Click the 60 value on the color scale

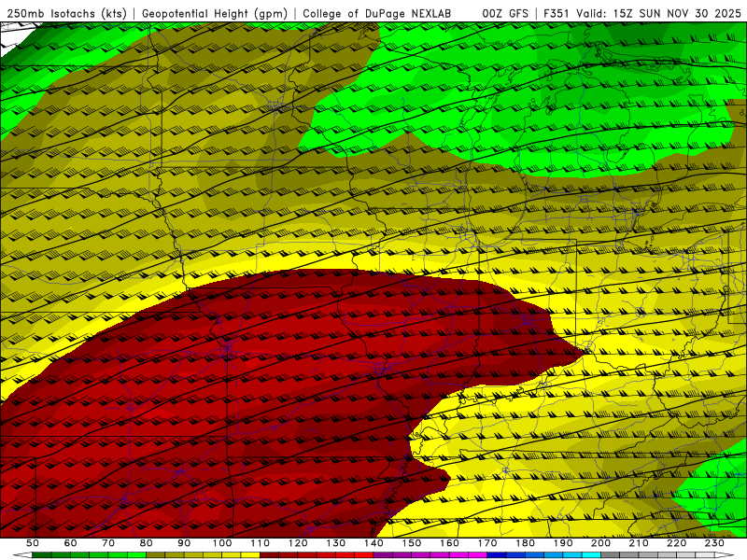pos(70,543)
